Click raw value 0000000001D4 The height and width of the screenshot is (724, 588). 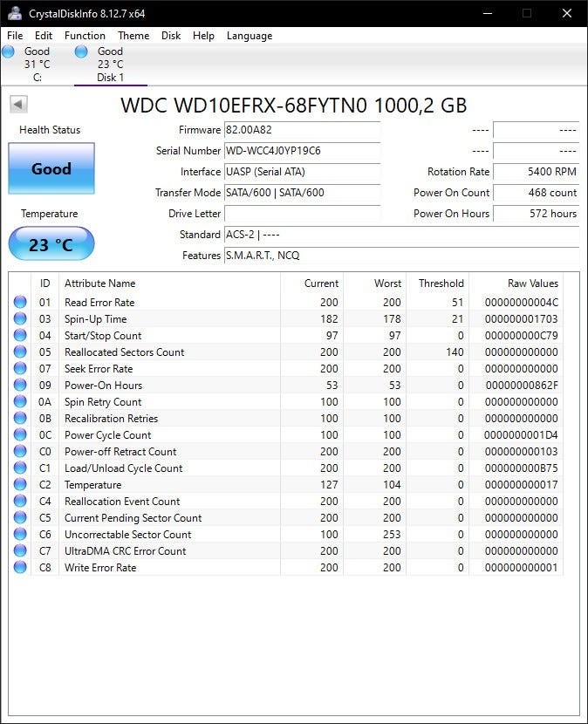[x=522, y=435]
